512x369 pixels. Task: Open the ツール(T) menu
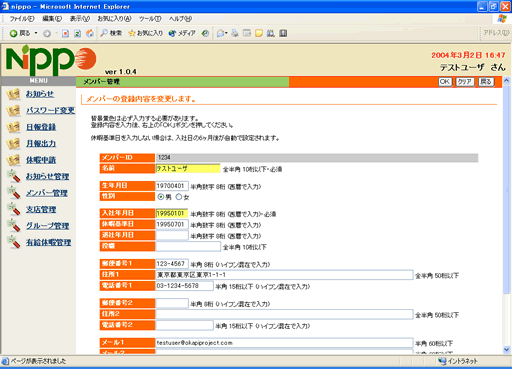tap(150, 19)
